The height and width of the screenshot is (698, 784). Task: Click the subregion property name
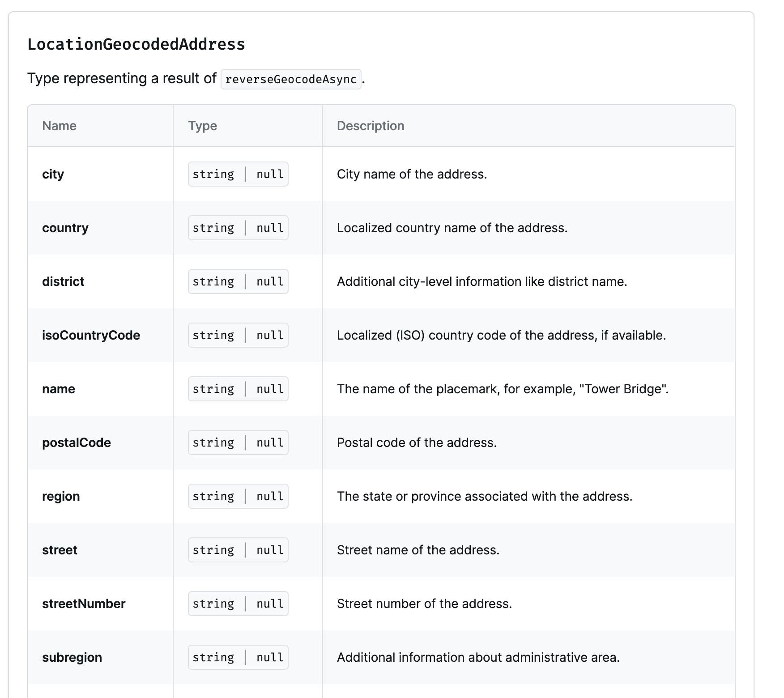tap(72, 657)
